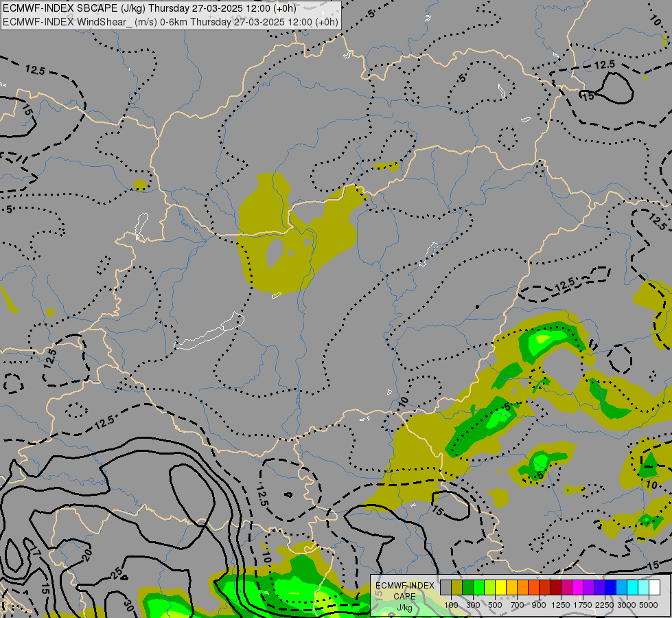This screenshot has height=618, width=672.
Task: Click legend value '500'
Action: (x=495, y=605)
